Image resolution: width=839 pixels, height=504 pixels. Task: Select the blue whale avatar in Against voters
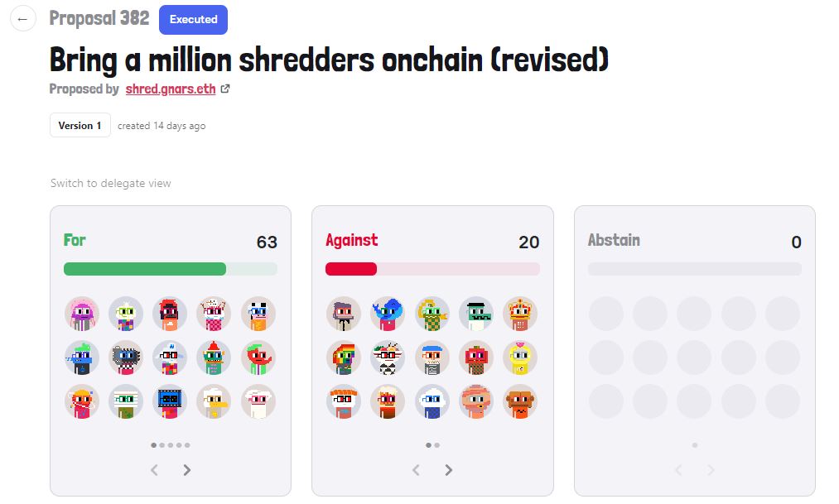point(388,314)
